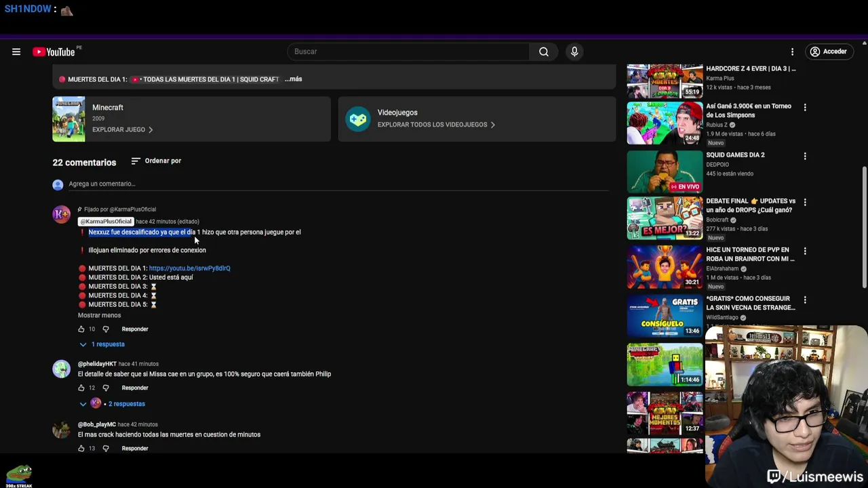Open the header settings three-dot menu
The width and height of the screenshot is (868, 488).
(x=792, y=52)
